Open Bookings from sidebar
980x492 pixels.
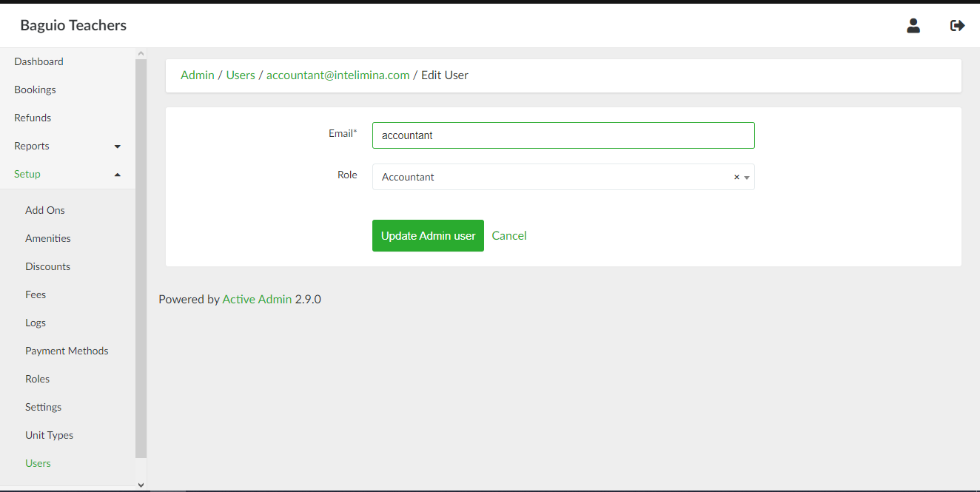35,90
